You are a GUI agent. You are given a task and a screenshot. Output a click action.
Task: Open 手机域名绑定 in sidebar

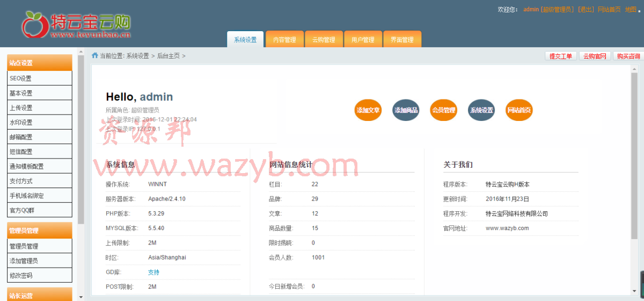coord(40,196)
